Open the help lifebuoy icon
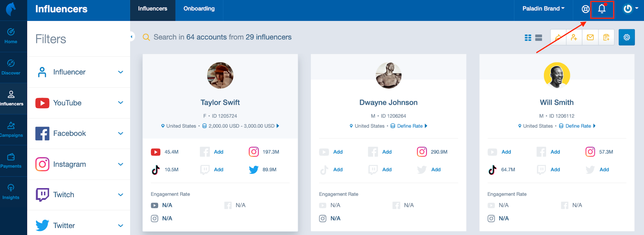The height and width of the screenshot is (235, 644). (585, 9)
